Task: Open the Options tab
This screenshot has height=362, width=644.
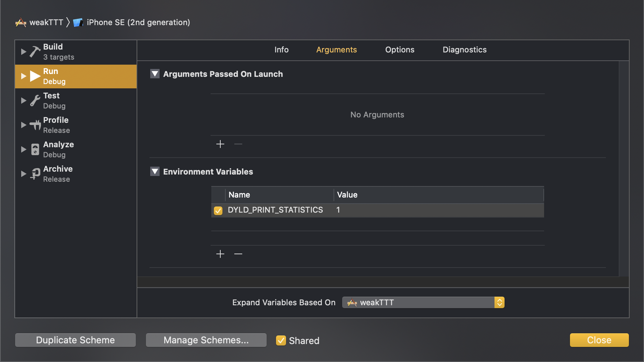Action: click(x=400, y=50)
